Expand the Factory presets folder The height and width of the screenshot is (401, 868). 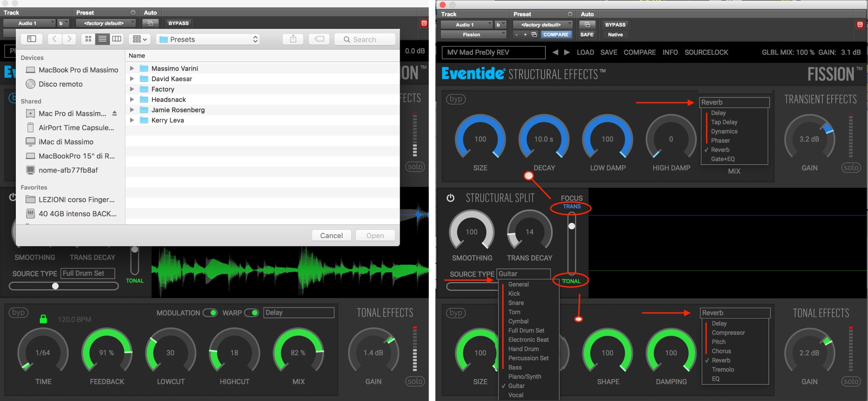[x=132, y=89]
